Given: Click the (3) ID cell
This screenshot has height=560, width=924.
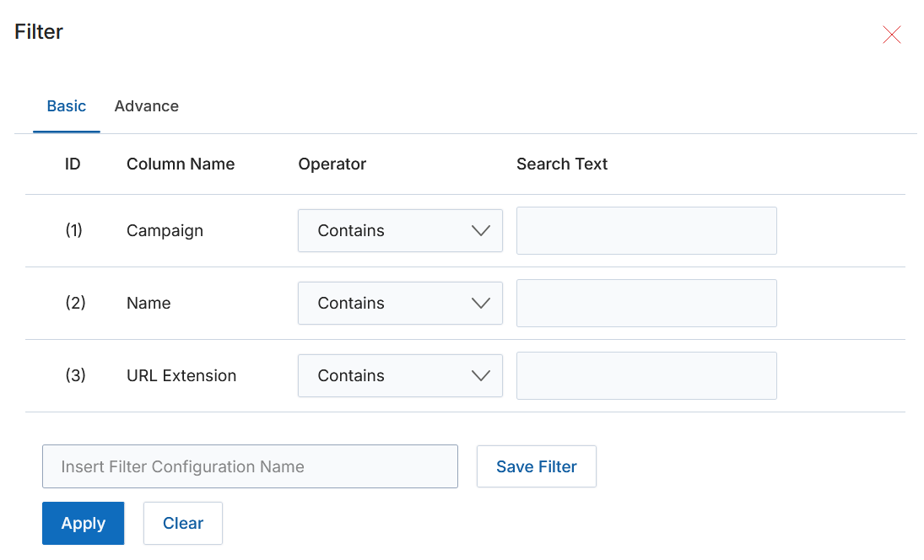Looking at the screenshot, I should click(x=75, y=375).
